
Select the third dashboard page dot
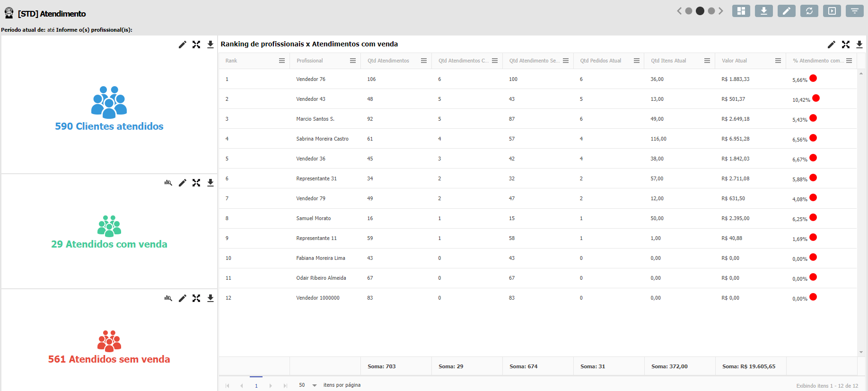coord(711,11)
